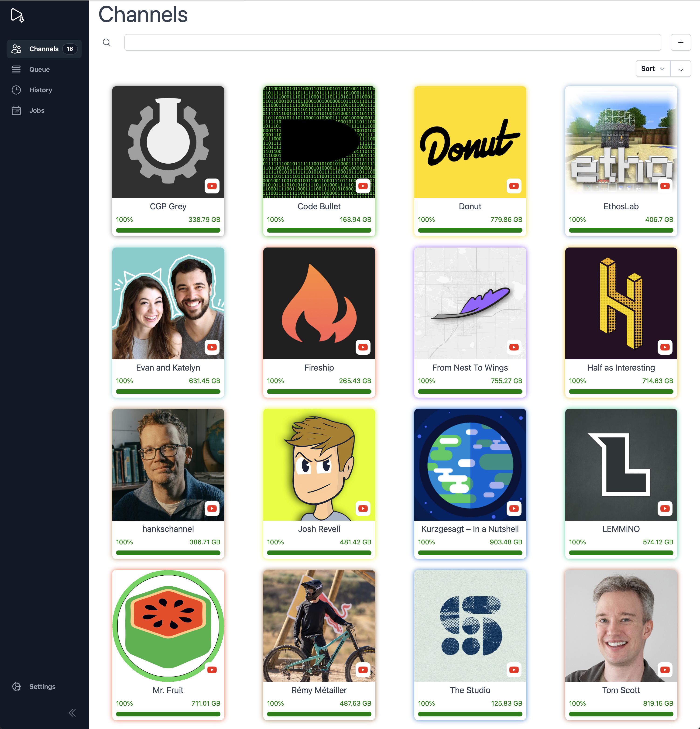Viewport: 700px width, 729px height.
Task: Navigate to the Jobs page
Action: tap(37, 110)
